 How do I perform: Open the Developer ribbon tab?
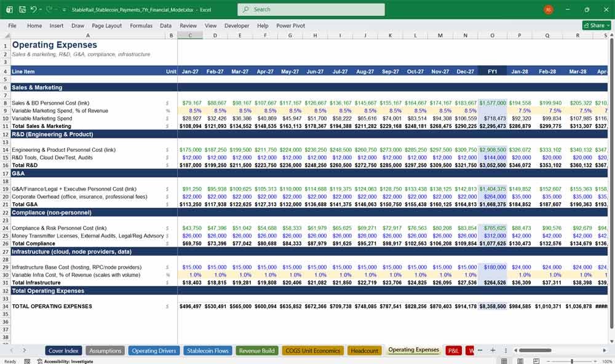pos(237,25)
